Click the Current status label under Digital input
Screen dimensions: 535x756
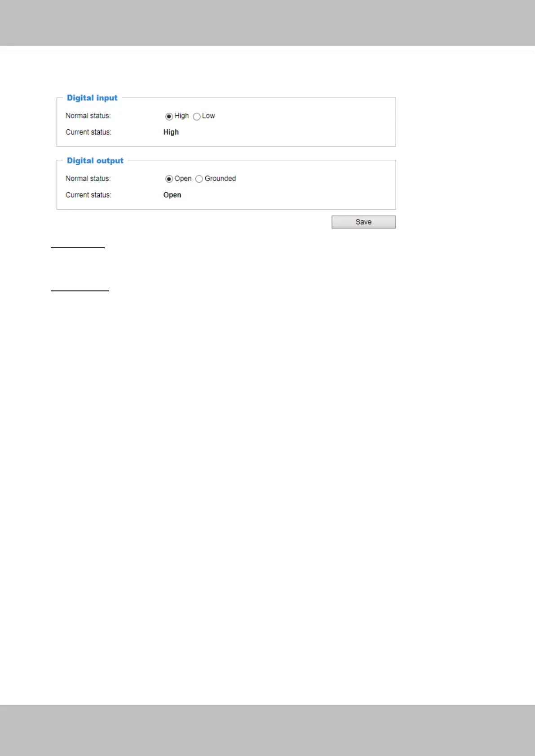pos(88,132)
